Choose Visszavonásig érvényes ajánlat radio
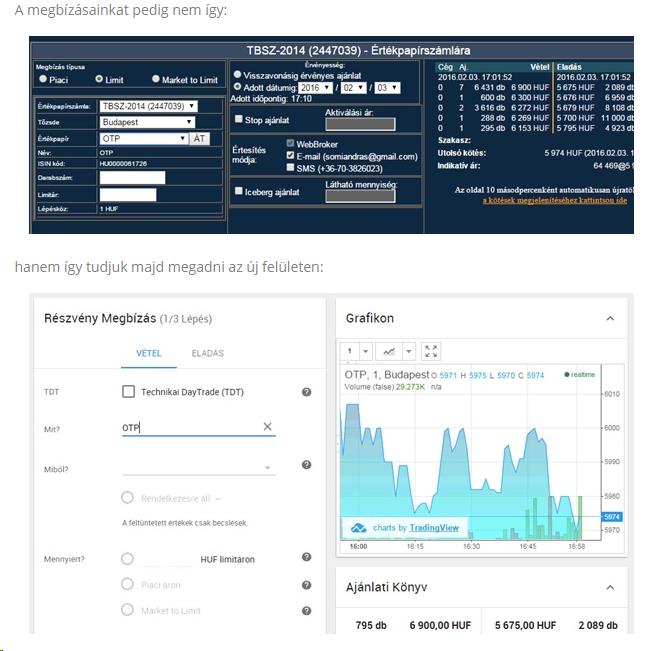Image resolution: width=661 pixels, height=651 pixels. (x=237, y=75)
